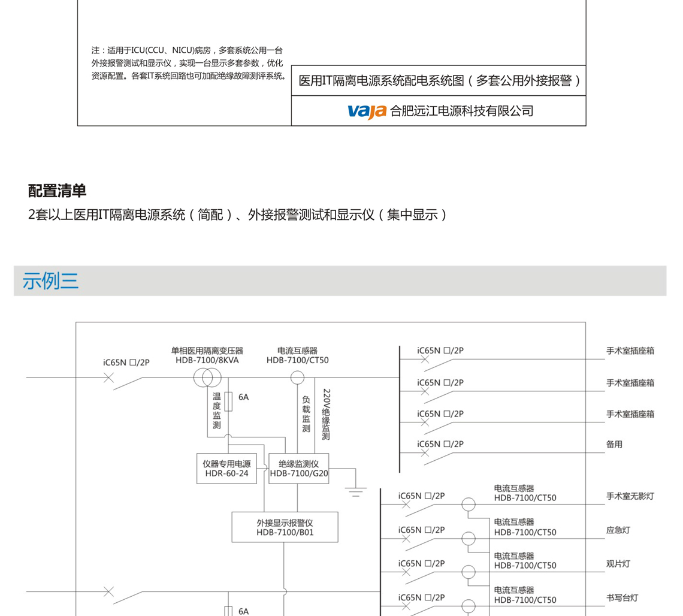The width and height of the screenshot is (683, 616).
Task: Click the 温度监测 vertical label
Action: [216, 411]
